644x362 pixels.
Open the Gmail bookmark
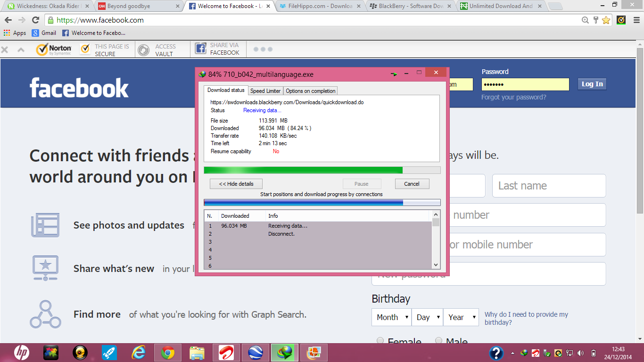coord(44,33)
